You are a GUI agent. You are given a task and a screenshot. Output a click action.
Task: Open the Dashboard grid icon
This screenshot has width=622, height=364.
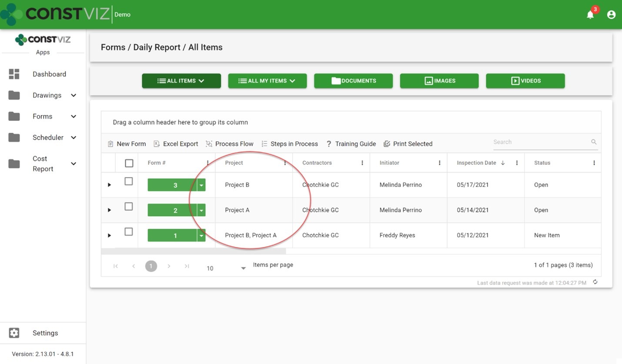click(x=14, y=74)
